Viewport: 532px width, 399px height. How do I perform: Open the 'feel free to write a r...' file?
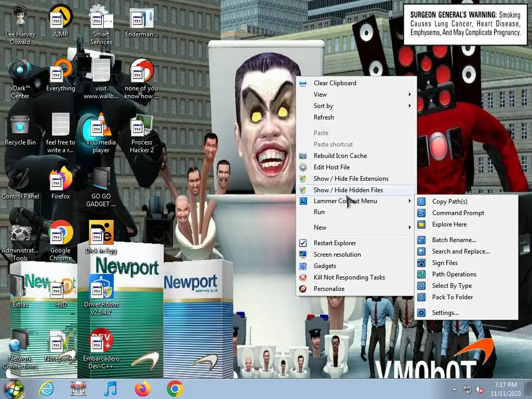(x=60, y=134)
